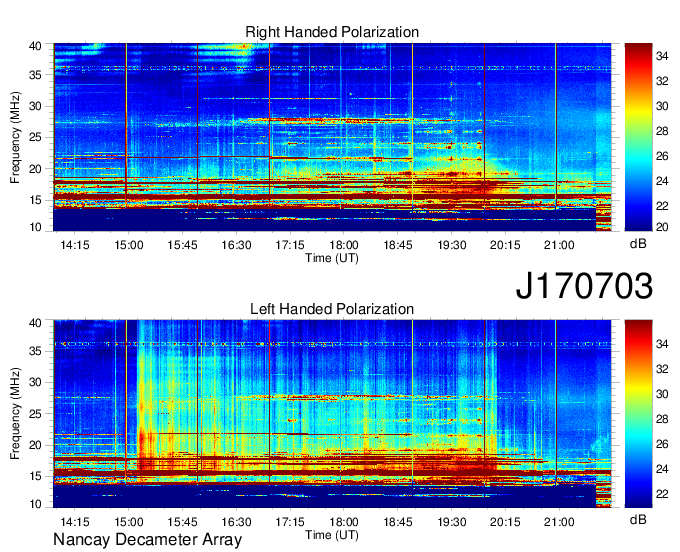Click the "Frequency (MHz)" axis label of the top plot
The height and width of the screenshot is (552, 680).
[15, 137]
